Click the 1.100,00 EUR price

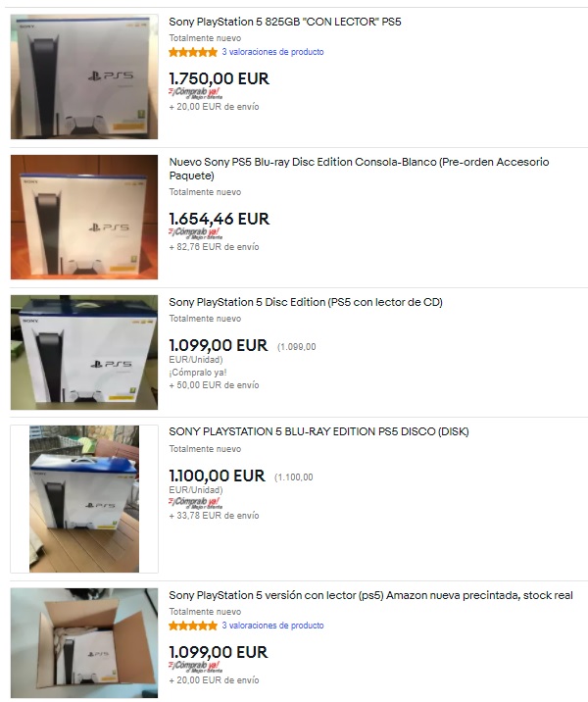217,476
